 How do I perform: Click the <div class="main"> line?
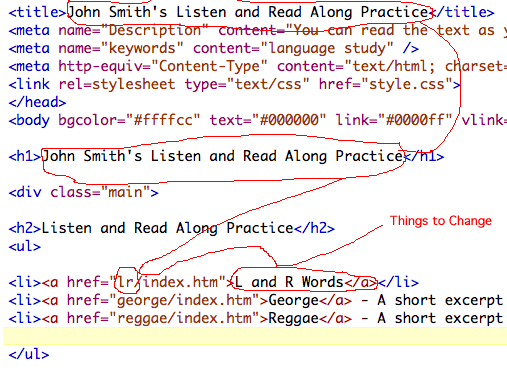84,193
